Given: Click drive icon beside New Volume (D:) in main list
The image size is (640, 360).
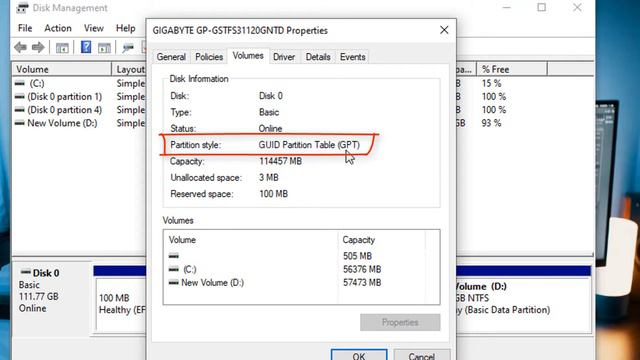Looking at the screenshot, I should [20, 123].
